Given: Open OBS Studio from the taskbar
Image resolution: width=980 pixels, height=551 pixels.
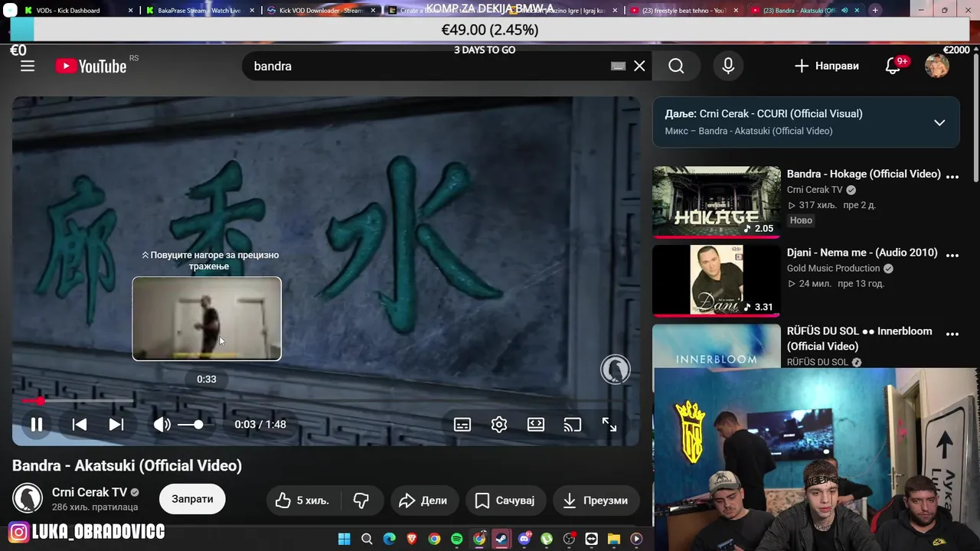Looking at the screenshot, I should coord(569,540).
